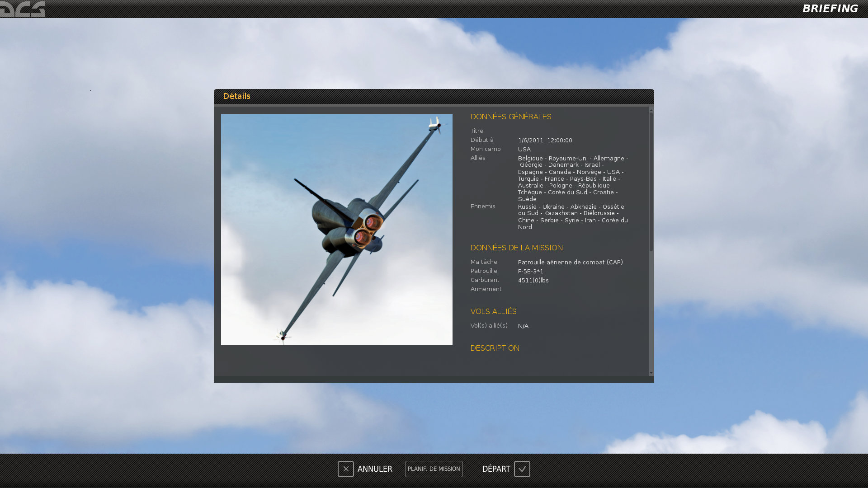This screenshot has height=488, width=868.
Task: Click the Détails panel header
Action: tap(236, 96)
